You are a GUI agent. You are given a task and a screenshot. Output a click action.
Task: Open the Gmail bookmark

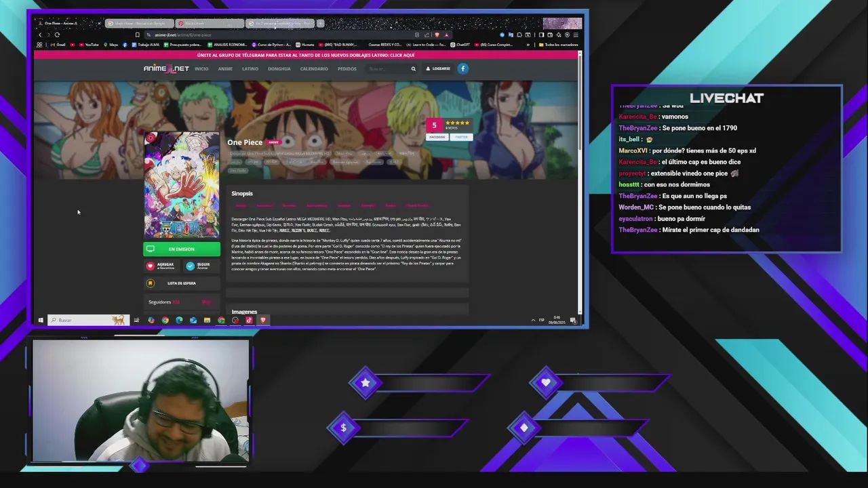click(58, 45)
